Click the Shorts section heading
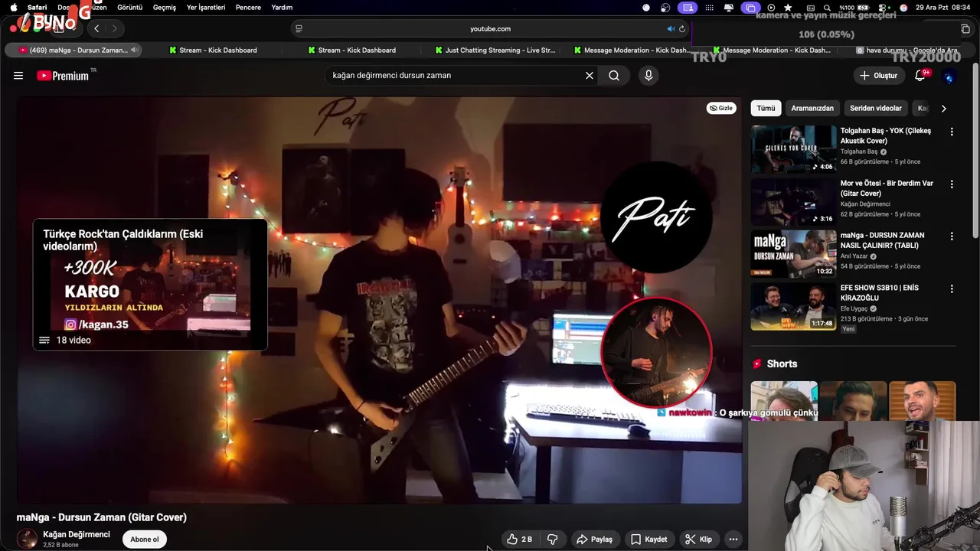The height and width of the screenshot is (551, 980). point(782,364)
